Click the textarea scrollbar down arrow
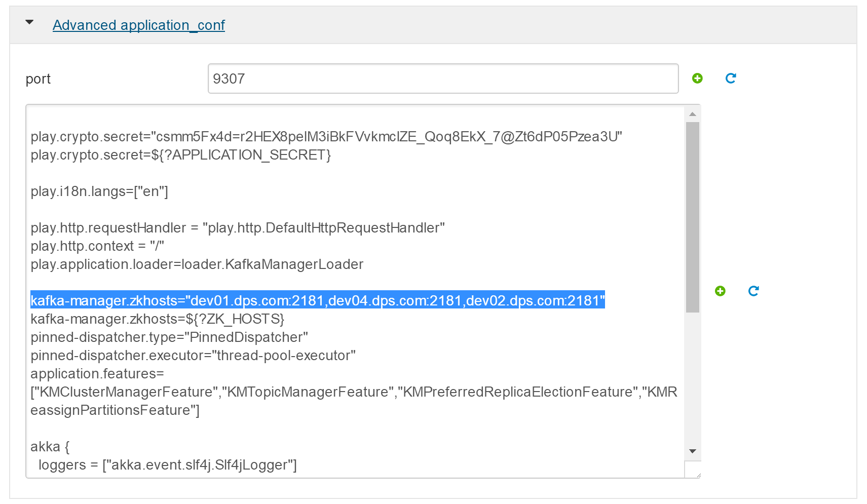 (x=692, y=451)
